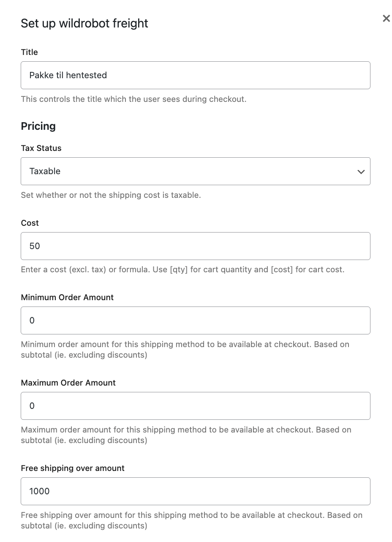Click the "Set up wildrobot freight" heading

(84, 23)
